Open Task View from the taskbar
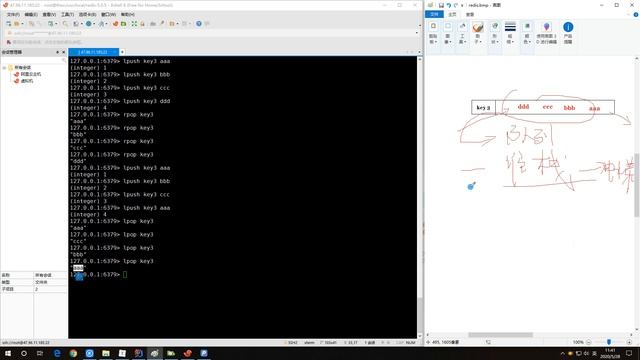This screenshot has height=360, width=640. (40, 353)
